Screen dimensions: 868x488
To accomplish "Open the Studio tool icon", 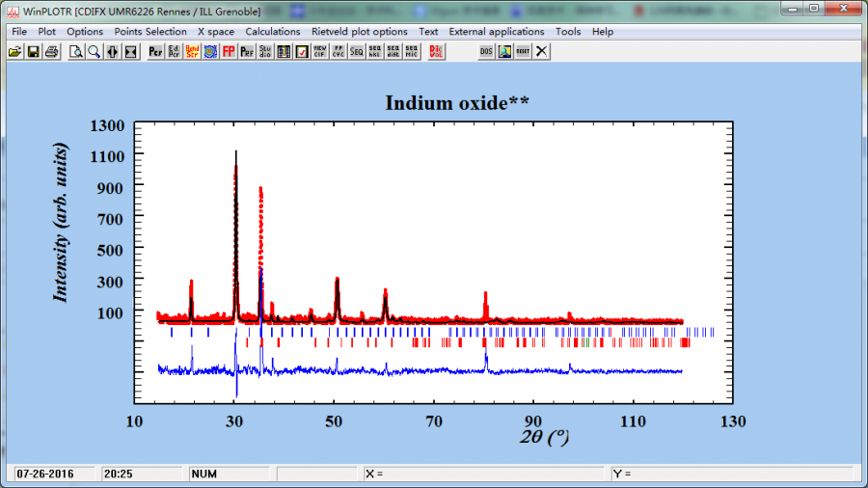I will point(265,51).
